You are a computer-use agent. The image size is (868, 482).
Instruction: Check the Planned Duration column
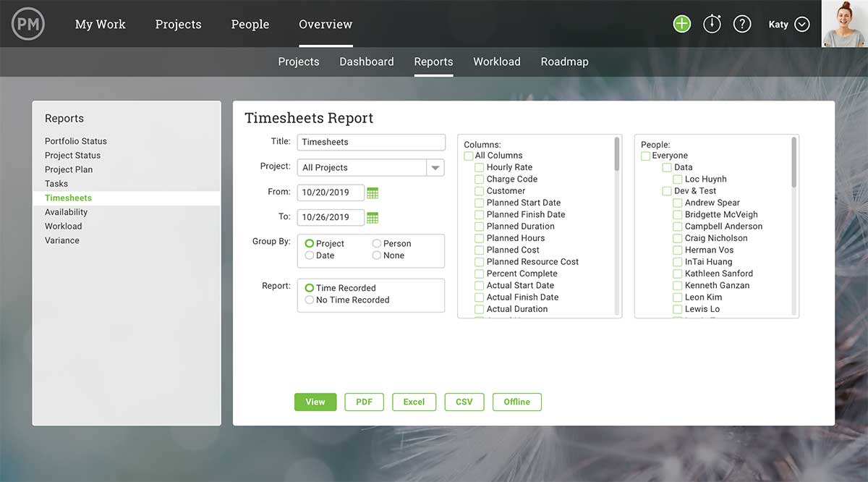coord(480,227)
